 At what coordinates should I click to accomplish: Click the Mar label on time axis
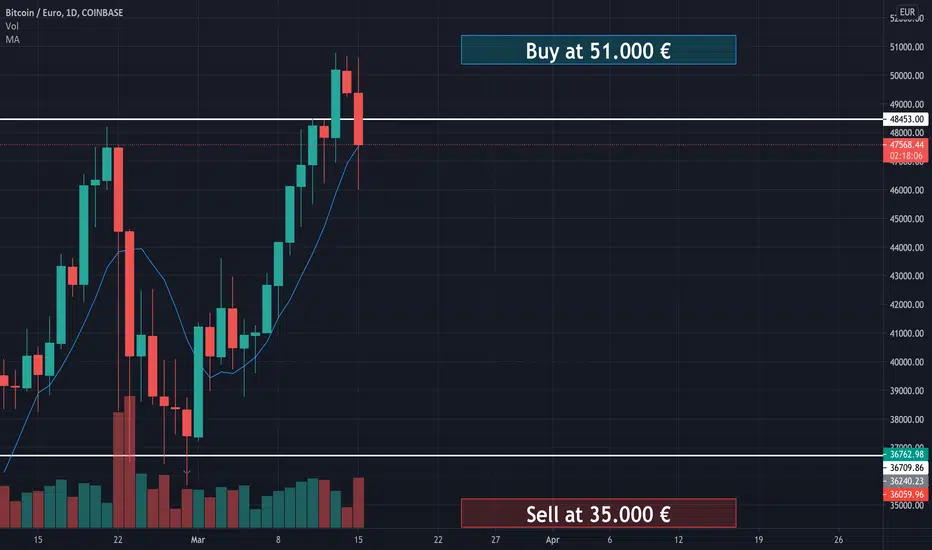[x=197, y=540]
